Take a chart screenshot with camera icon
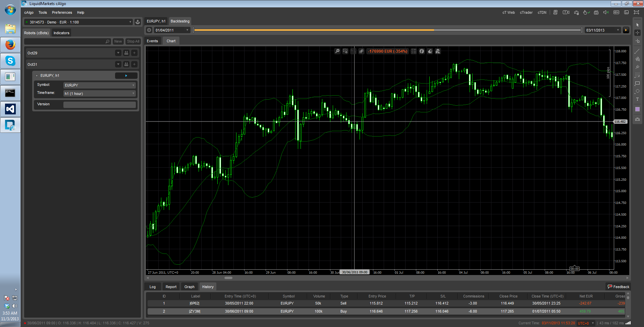 [x=637, y=119]
